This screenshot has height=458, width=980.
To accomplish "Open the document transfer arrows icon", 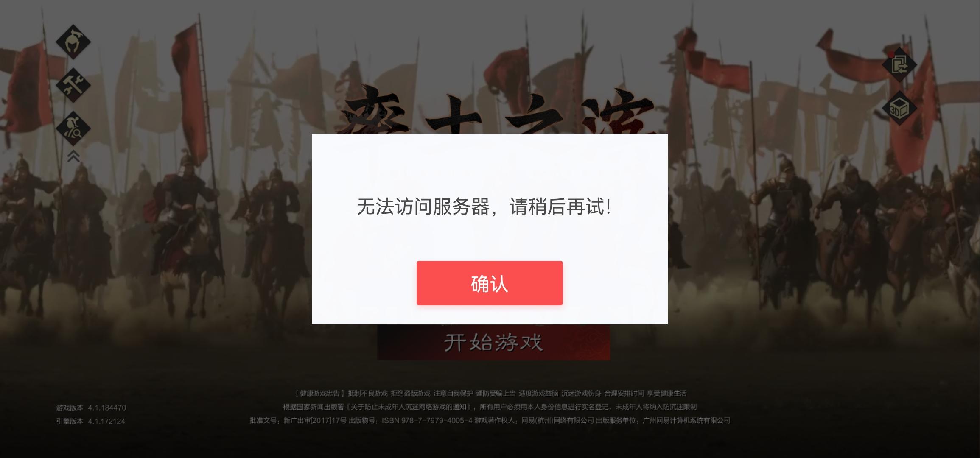I will pos(899,64).
